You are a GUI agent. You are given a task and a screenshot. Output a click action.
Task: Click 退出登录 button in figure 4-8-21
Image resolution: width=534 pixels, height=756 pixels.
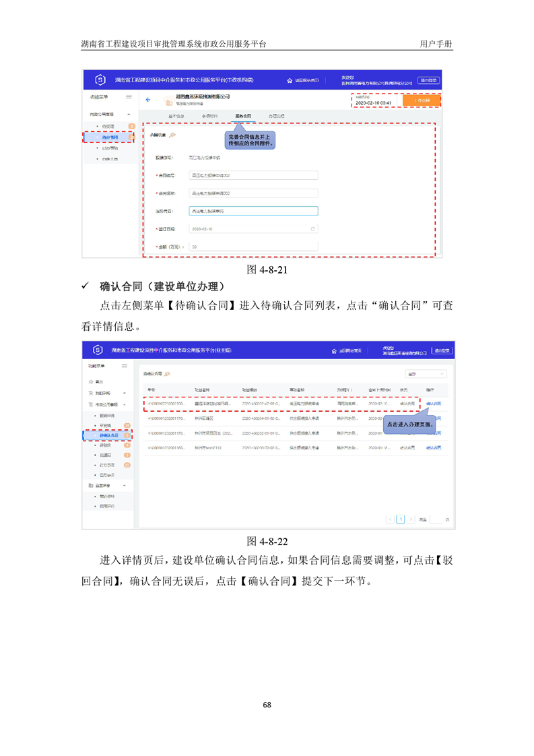click(x=428, y=80)
